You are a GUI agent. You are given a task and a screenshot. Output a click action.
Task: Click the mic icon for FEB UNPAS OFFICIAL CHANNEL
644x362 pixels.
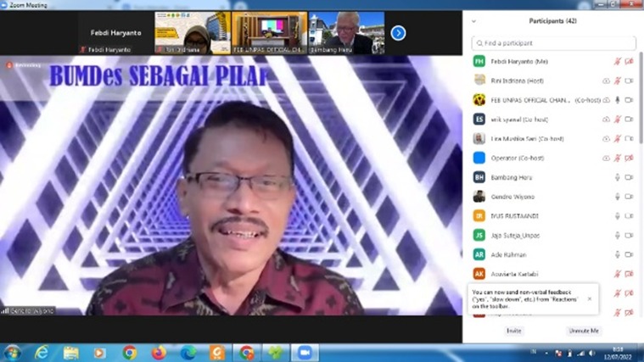pos(618,100)
